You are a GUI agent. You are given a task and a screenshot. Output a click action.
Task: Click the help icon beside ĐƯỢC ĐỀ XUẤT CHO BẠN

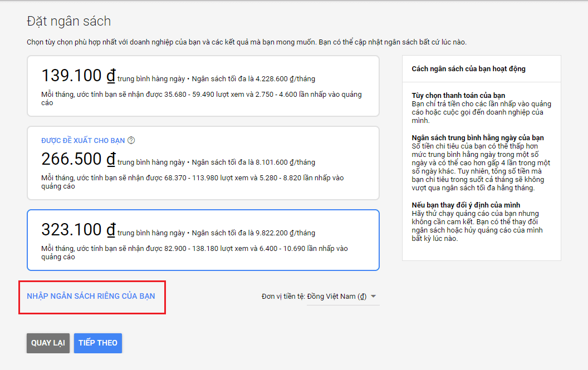[x=131, y=141]
